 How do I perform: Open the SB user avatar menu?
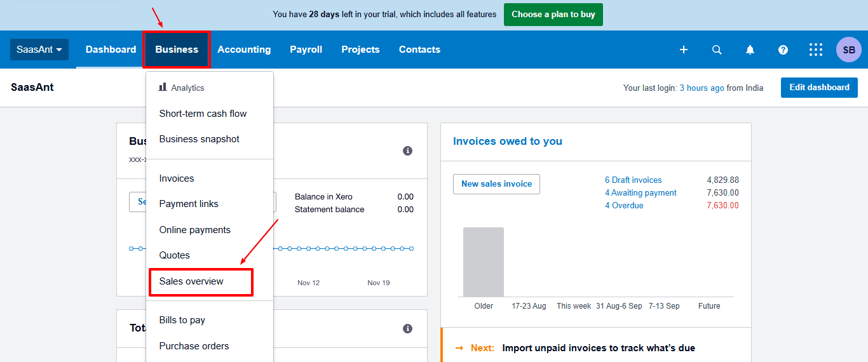[x=848, y=50]
